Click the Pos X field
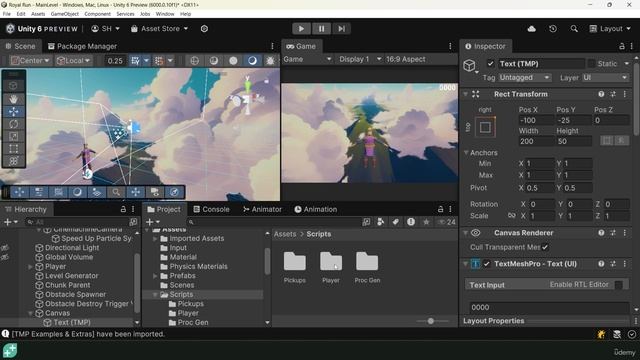This screenshot has width=640, height=360. pos(536,120)
